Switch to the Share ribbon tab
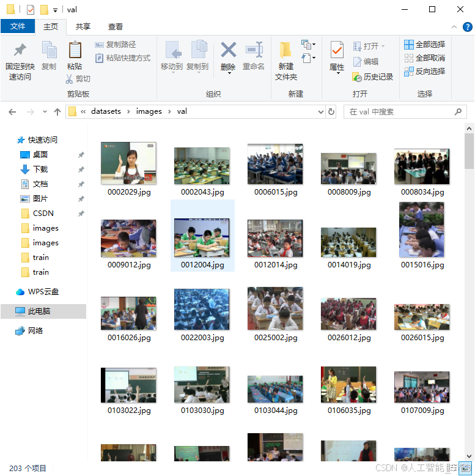 point(83,27)
